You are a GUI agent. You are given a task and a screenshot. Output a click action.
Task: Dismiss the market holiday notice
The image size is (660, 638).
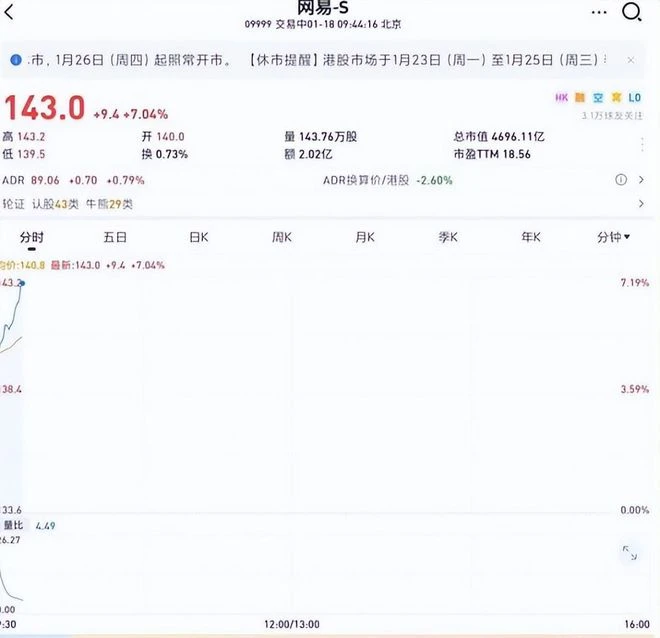(631, 60)
